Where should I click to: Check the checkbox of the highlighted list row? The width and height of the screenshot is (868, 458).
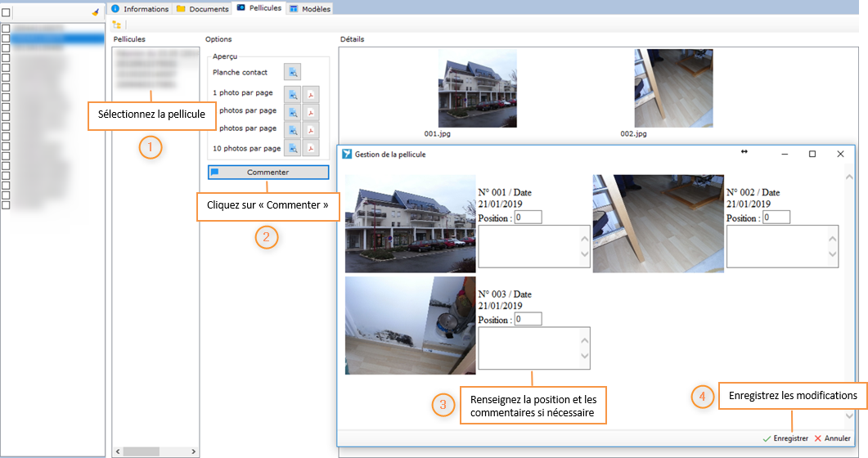[x=6, y=38]
